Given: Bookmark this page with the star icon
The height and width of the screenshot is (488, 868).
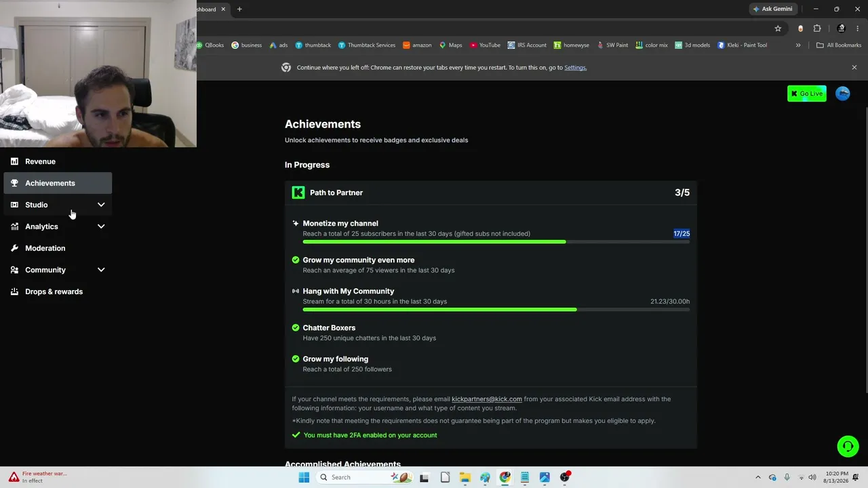Looking at the screenshot, I should (778, 28).
